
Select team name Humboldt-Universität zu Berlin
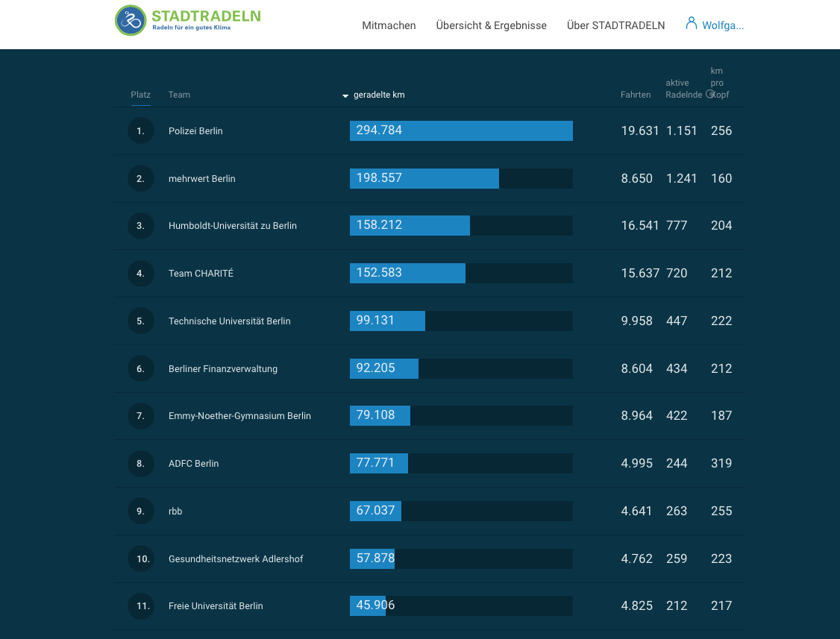[233, 225]
